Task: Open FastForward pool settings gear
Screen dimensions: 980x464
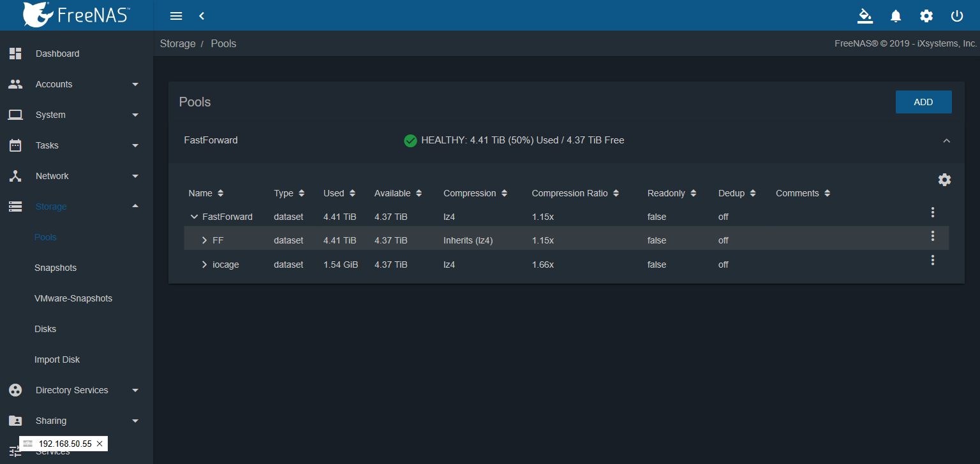Action: point(944,180)
